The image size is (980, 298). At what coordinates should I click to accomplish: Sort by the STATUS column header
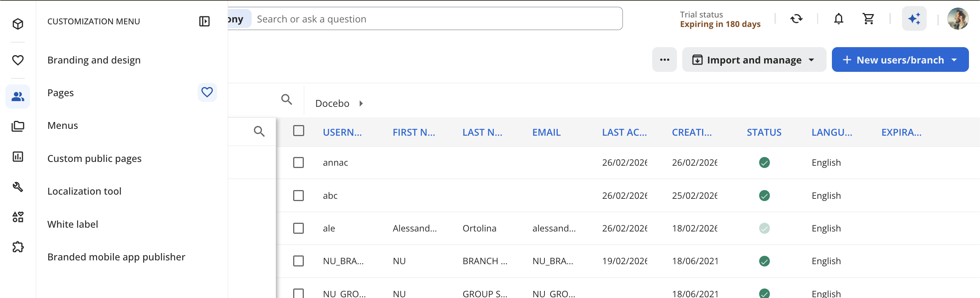(x=764, y=132)
